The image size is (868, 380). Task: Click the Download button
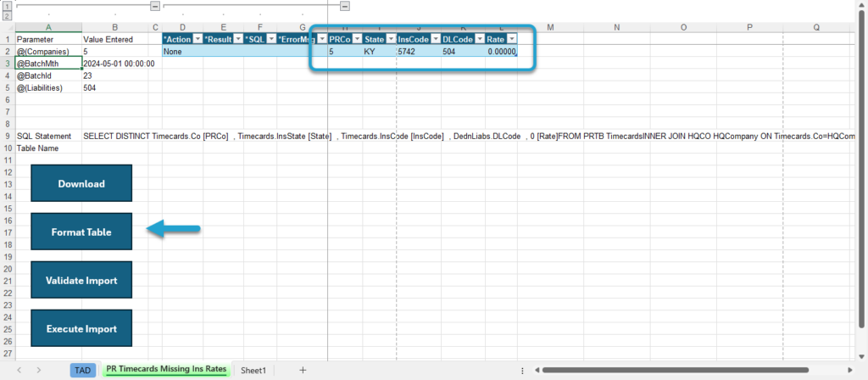coord(81,183)
